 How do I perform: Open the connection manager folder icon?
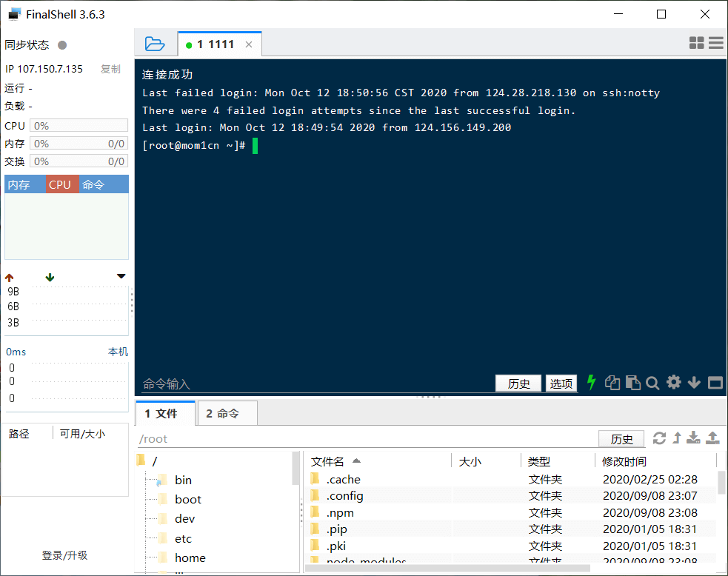click(x=155, y=44)
